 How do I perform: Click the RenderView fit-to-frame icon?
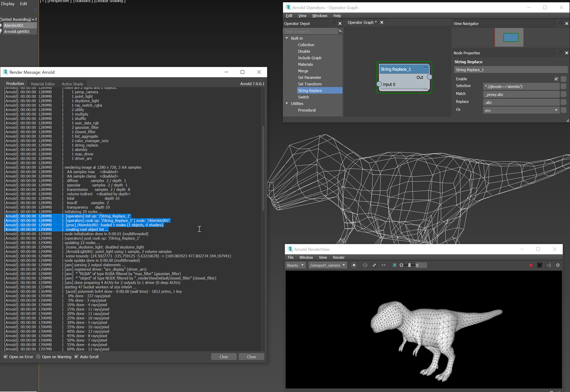tap(395, 265)
